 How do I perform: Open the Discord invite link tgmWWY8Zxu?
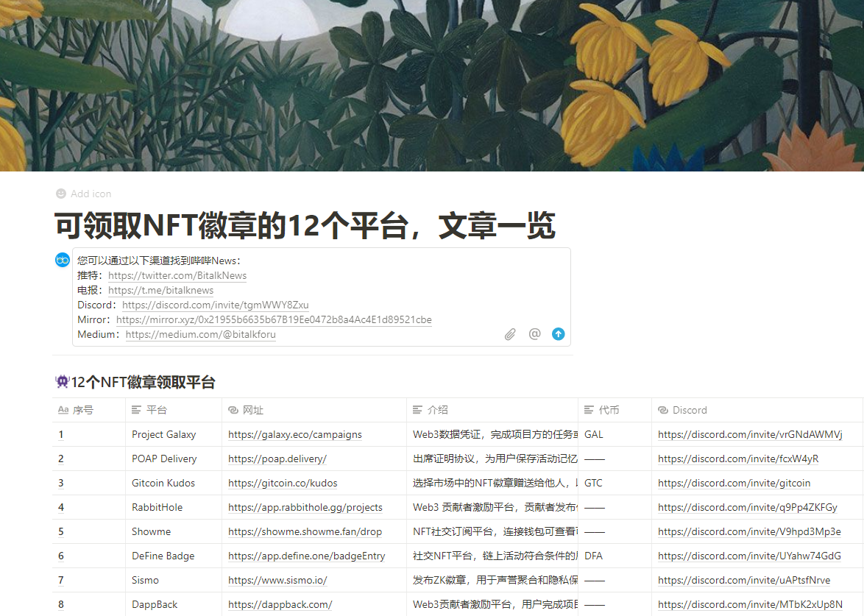(x=216, y=305)
